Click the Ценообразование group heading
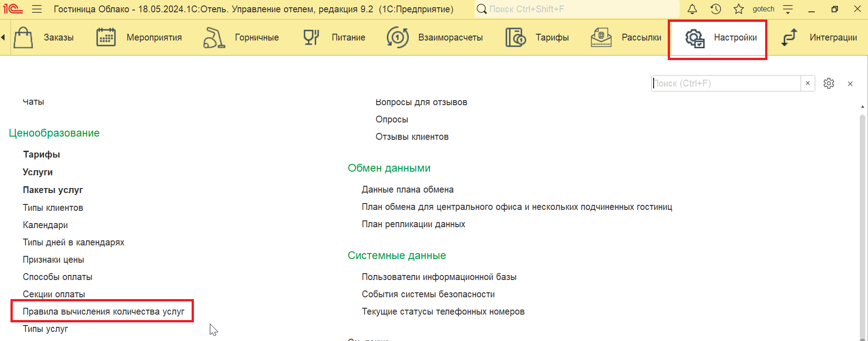The height and width of the screenshot is (341, 868). (54, 133)
